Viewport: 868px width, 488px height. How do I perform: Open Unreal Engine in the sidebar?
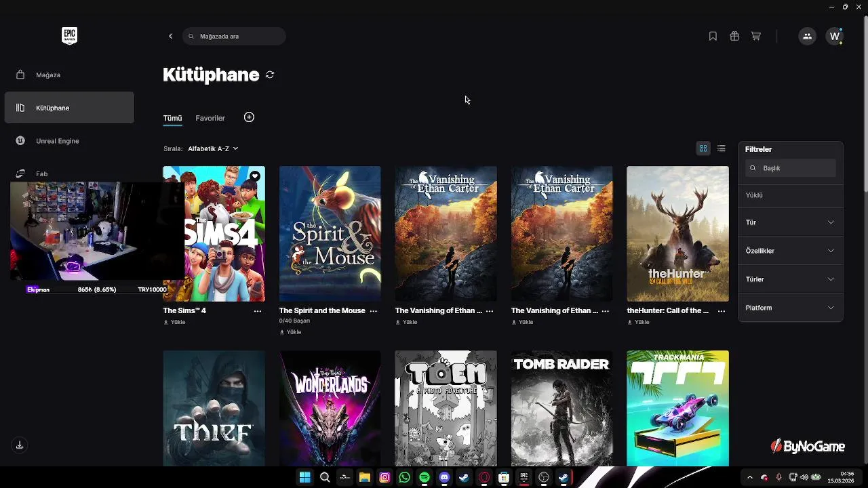(x=69, y=141)
